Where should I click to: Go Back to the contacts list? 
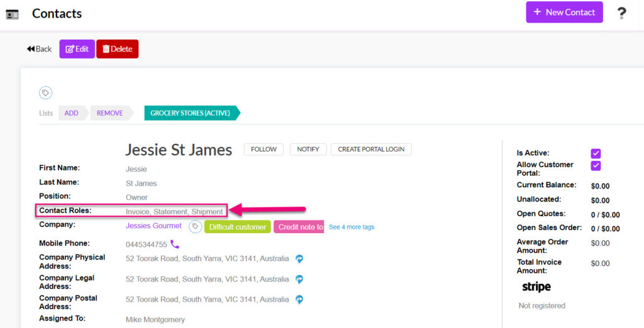point(39,49)
